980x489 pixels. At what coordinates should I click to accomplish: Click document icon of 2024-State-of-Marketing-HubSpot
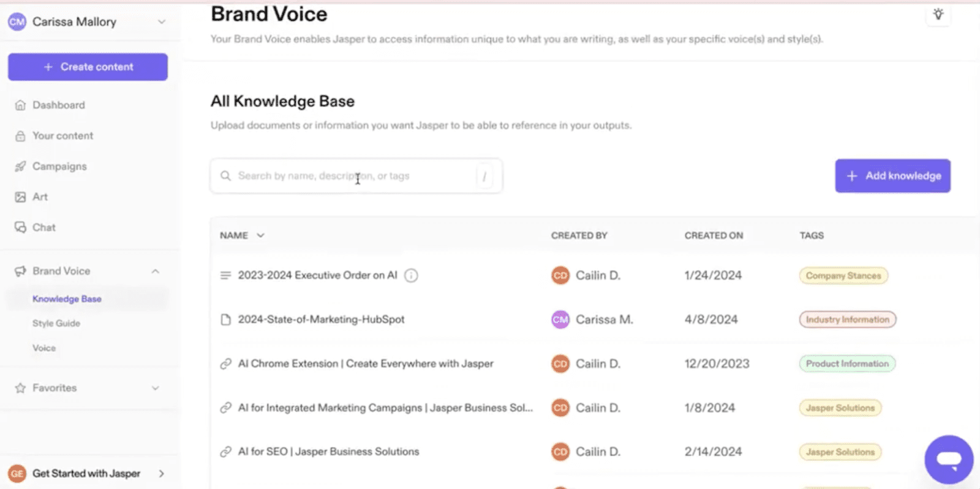[x=225, y=319]
